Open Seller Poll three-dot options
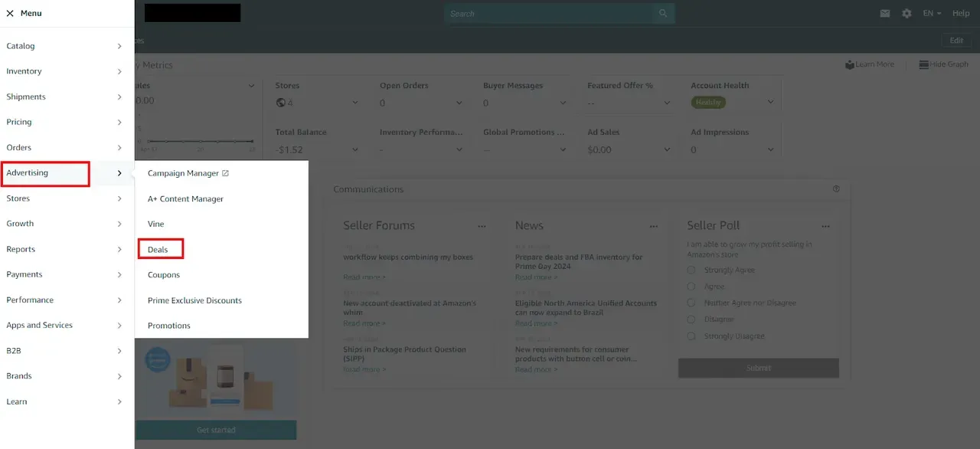The width and height of the screenshot is (980, 449). coord(825,227)
